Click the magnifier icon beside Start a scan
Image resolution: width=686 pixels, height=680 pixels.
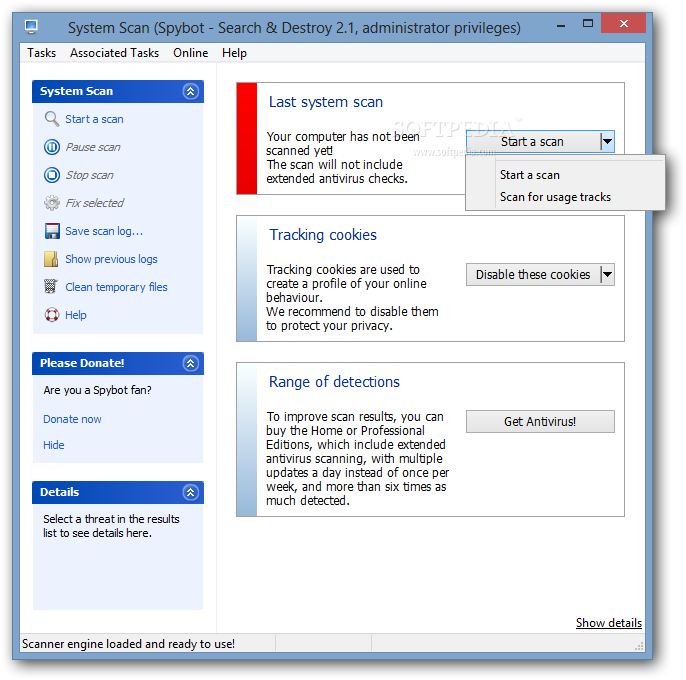click(x=52, y=119)
